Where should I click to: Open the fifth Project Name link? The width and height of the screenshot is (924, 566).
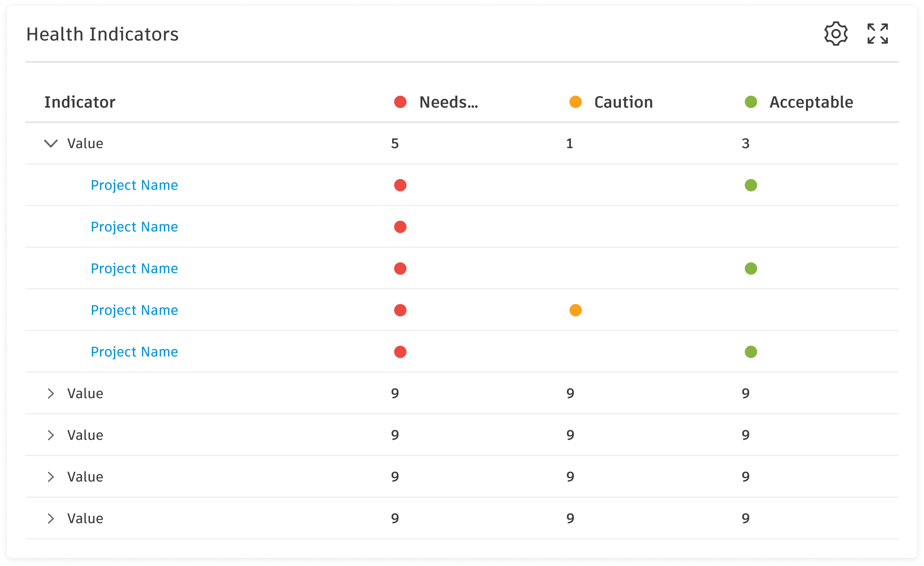(134, 352)
